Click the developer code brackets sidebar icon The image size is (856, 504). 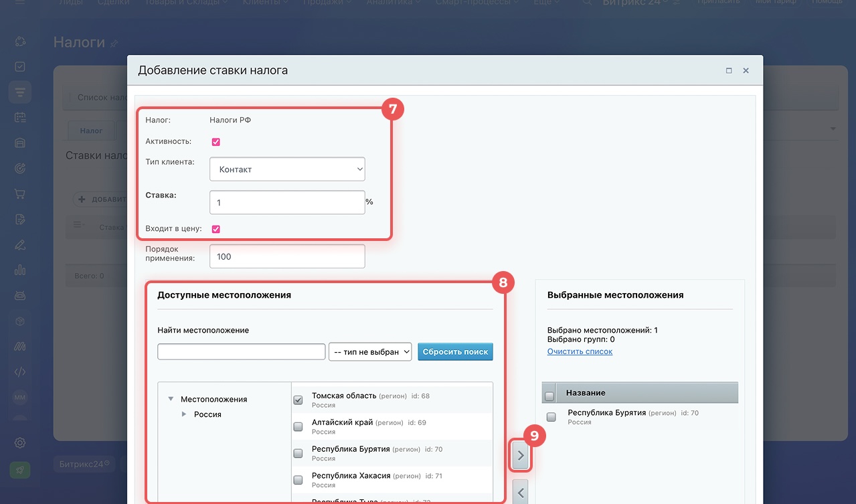[x=20, y=372]
